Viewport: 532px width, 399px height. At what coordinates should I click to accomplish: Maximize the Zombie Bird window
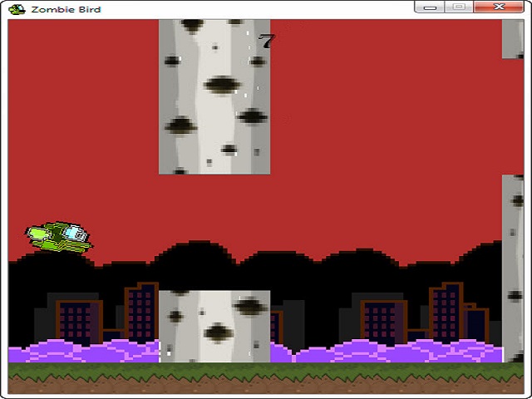pos(459,7)
